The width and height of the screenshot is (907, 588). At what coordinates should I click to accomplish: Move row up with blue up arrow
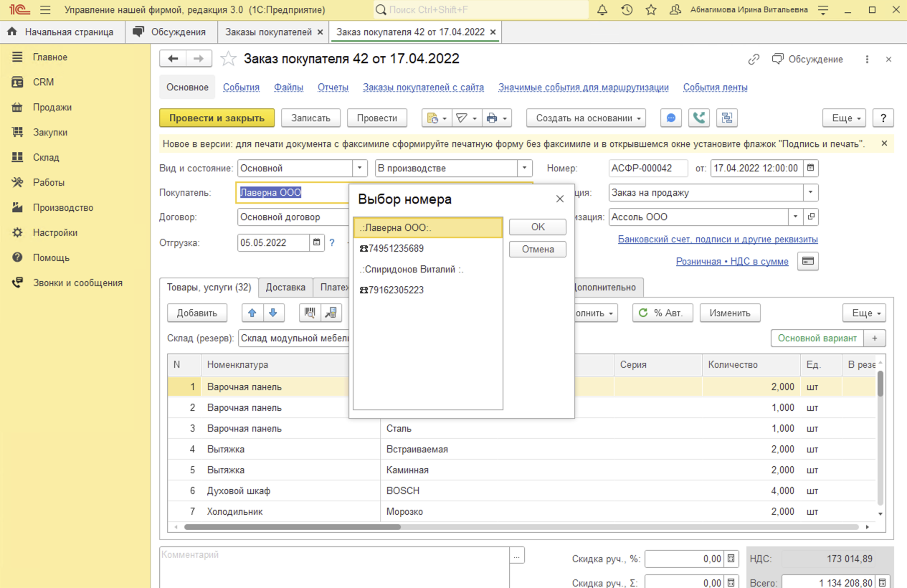click(x=252, y=313)
